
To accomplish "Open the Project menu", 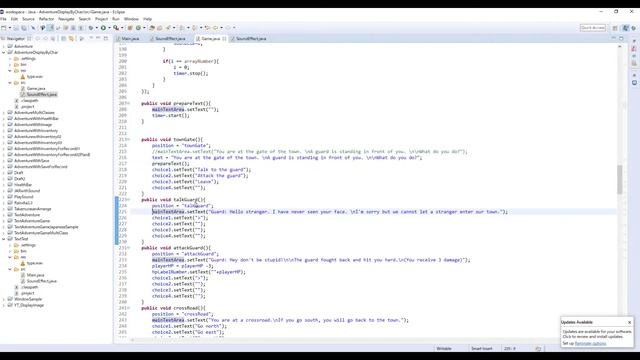I will [101, 19].
